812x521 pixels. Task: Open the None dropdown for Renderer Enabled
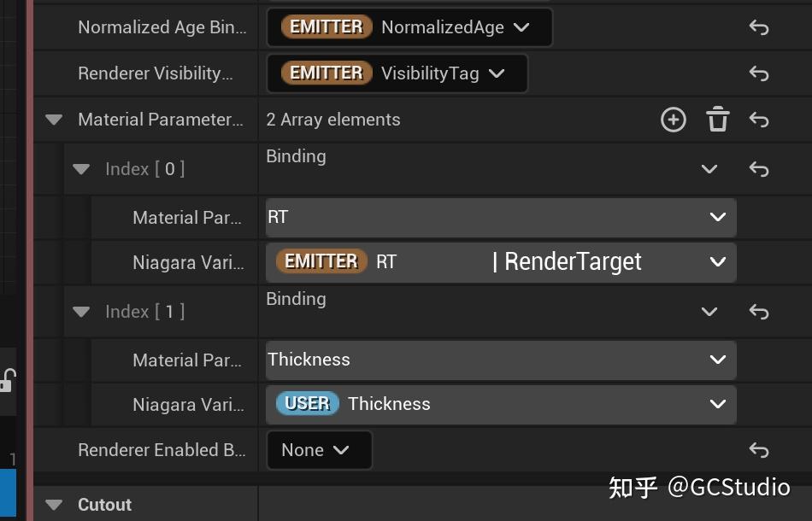pyautogui.click(x=340, y=450)
